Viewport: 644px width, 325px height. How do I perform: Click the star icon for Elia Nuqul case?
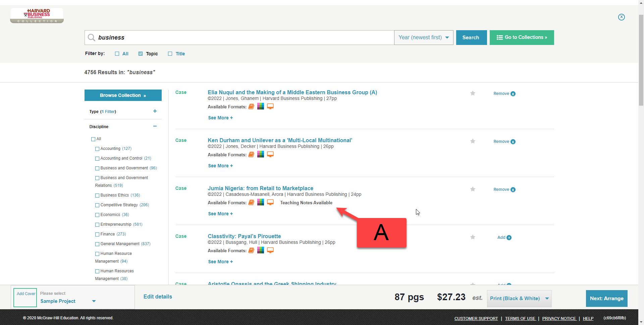tap(473, 93)
